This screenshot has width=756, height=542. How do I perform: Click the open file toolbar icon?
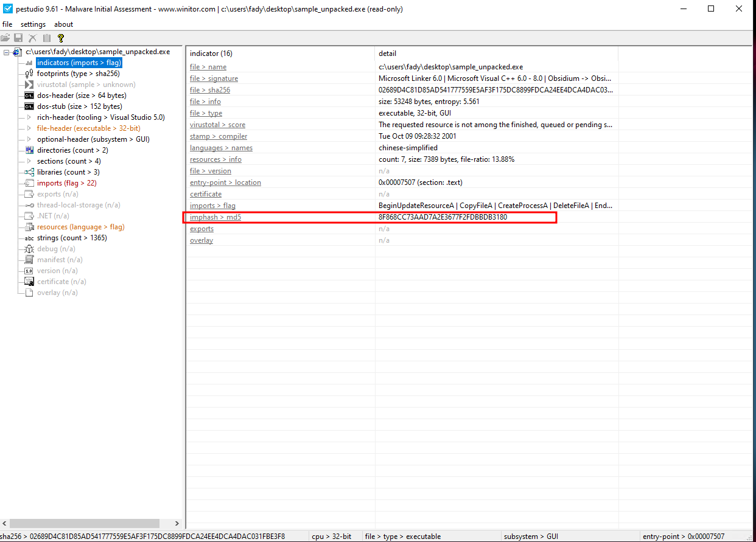[5, 38]
